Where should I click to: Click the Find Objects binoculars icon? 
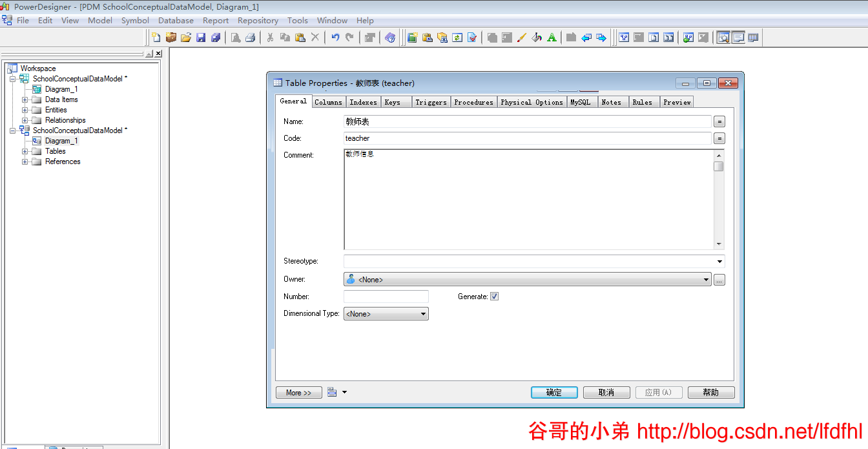pyautogui.click(x=442, y=37)
